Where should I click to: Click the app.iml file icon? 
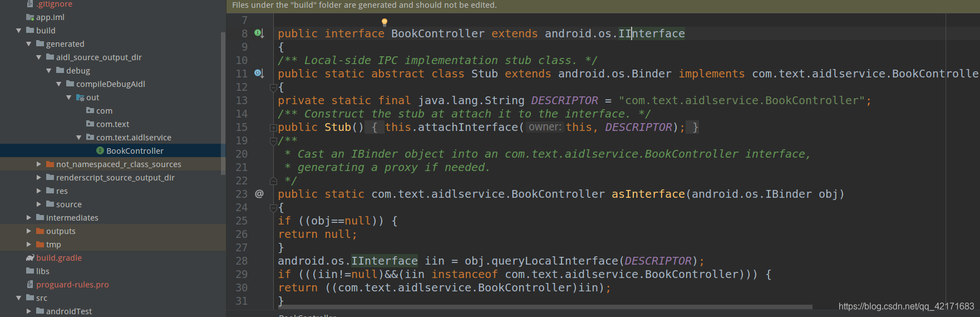(30, 17)
